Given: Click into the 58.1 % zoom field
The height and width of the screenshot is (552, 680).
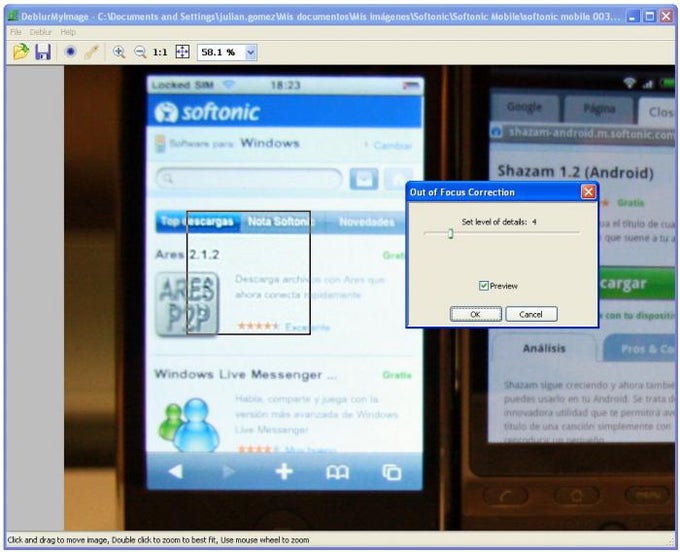Looking at the screenshot, I should point(221,52).
